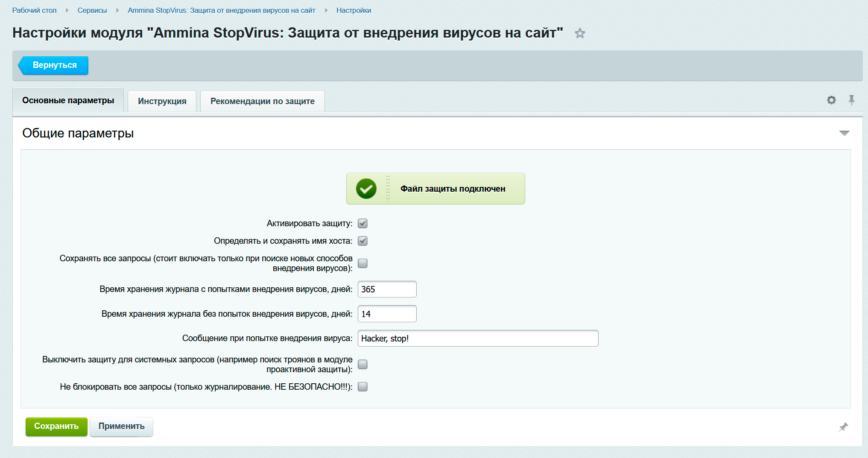
Task: Add page to favorites with star icon
Action: pyautogui.click(x=579, y=33)
